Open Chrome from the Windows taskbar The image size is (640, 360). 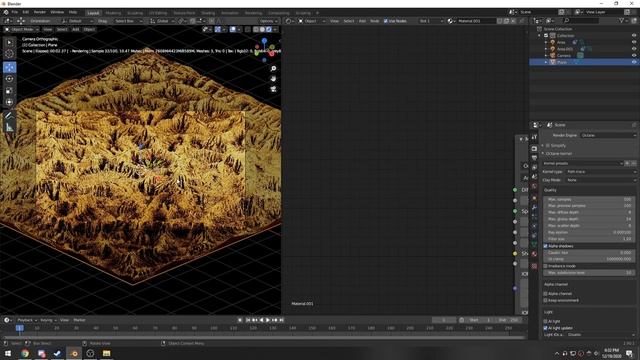pos(25,353)
